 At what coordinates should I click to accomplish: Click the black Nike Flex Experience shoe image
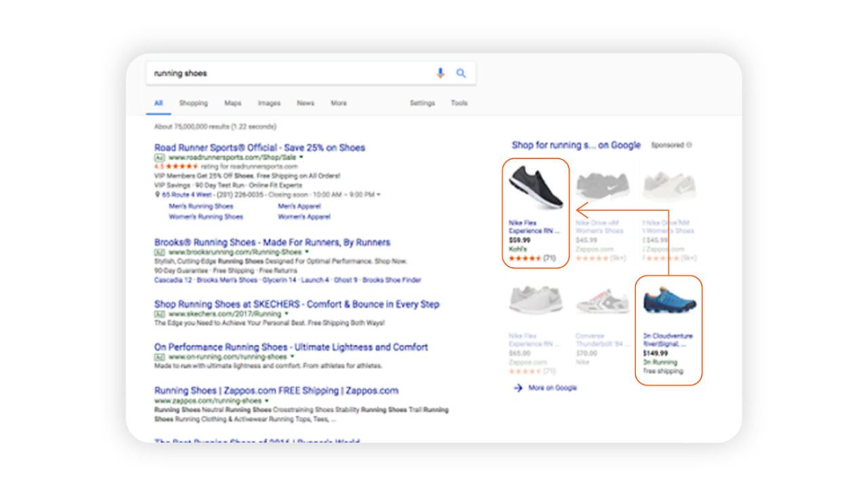(x=536, y=187)
